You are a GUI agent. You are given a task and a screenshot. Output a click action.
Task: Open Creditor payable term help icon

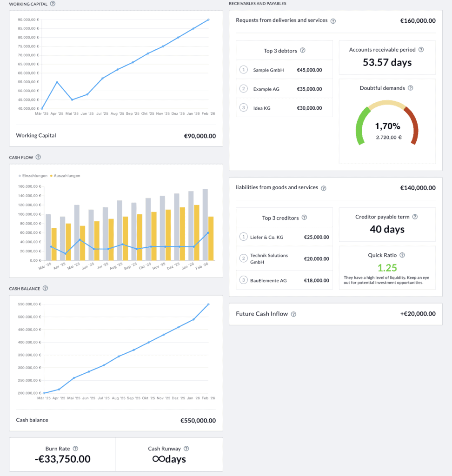[415, 217]
